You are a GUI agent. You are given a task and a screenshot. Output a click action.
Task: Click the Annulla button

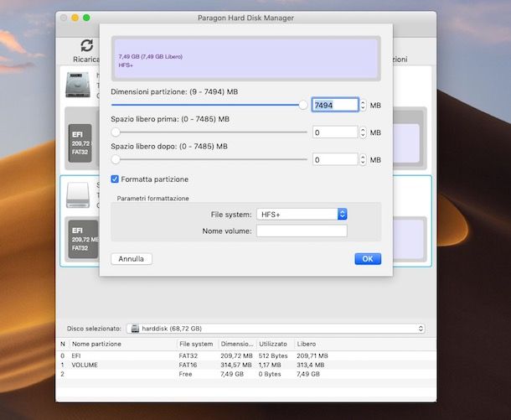click(132, 259)
